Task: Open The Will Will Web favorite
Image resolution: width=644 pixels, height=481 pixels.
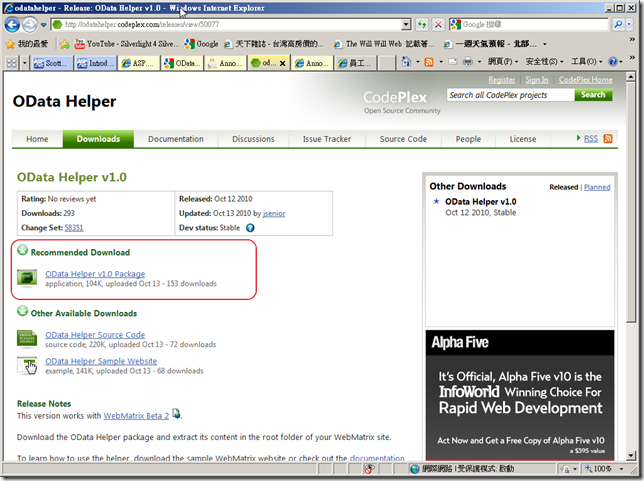Action: [x=384, y=44]
